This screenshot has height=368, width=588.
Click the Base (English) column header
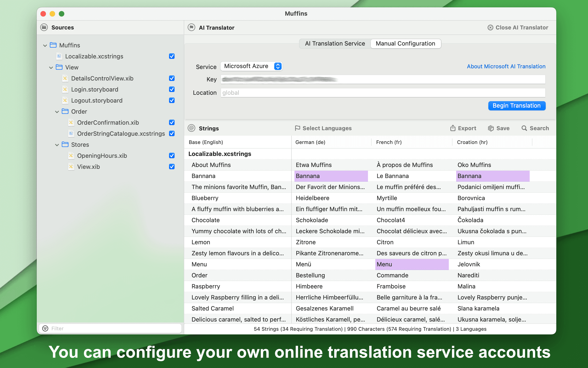[238, 142]
